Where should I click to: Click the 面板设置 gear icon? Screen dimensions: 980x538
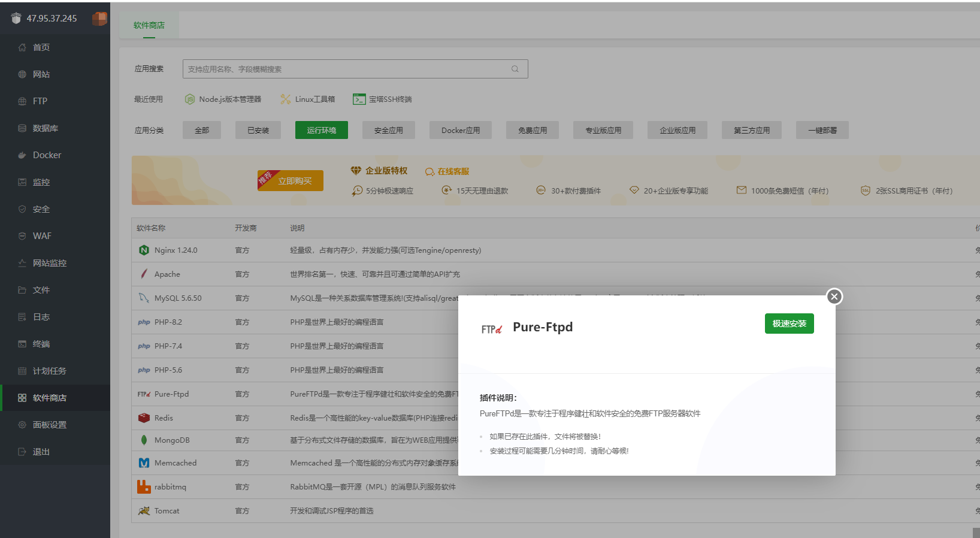tap(22, 425)
